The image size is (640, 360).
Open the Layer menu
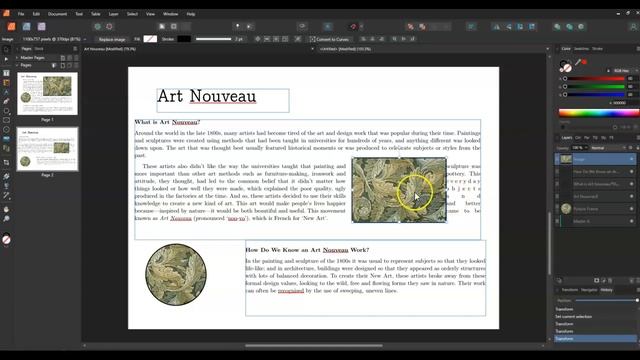tap(113, 14)
